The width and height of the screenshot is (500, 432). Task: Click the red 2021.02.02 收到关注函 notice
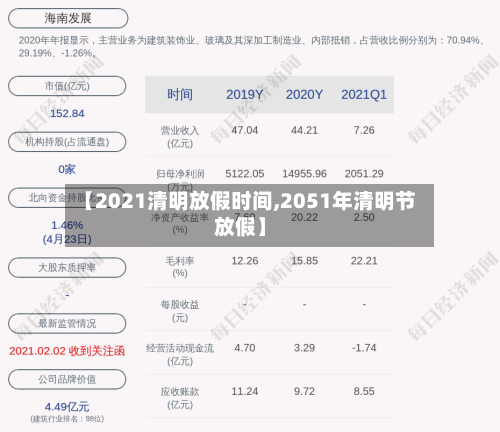(67, 351)
